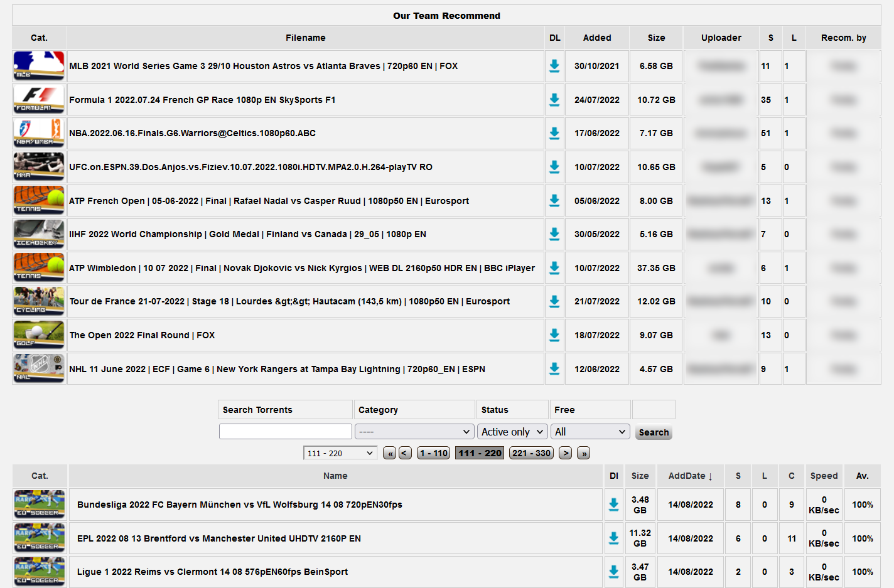Go to page 1 - 110

tap(433, 453)
